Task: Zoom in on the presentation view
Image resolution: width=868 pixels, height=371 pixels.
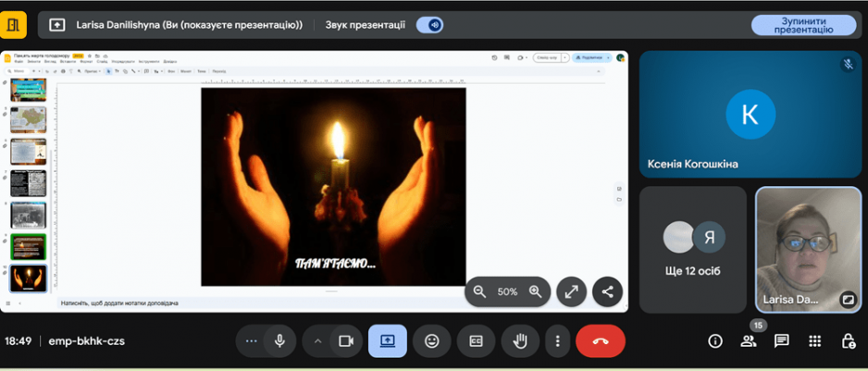Action: pos(535,291)
